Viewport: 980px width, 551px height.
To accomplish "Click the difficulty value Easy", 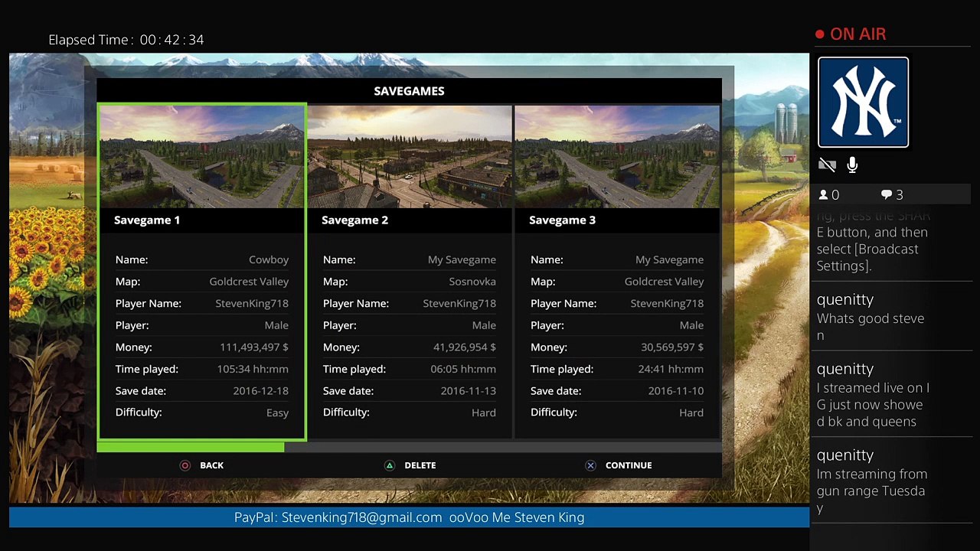I will pos(277,413).
